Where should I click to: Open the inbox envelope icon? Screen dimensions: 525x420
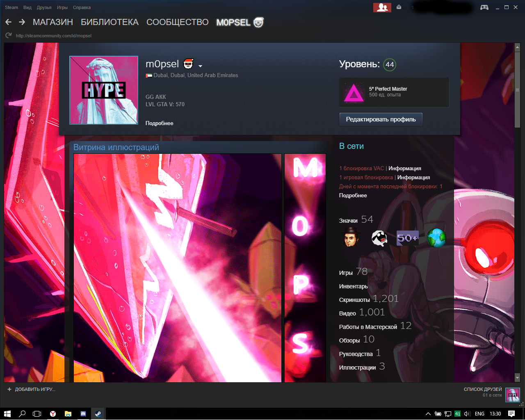399,7
